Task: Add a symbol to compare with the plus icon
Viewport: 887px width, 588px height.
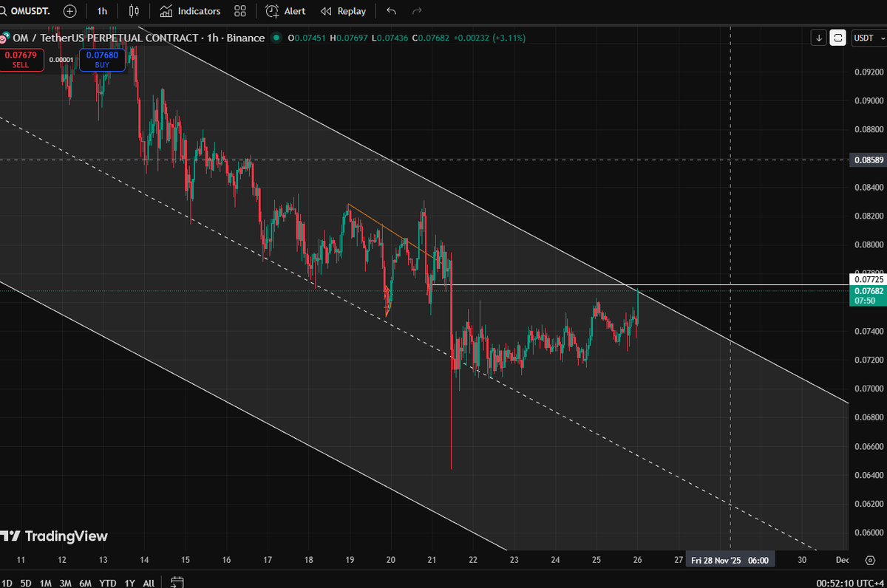Action: [x=69, y=11]
